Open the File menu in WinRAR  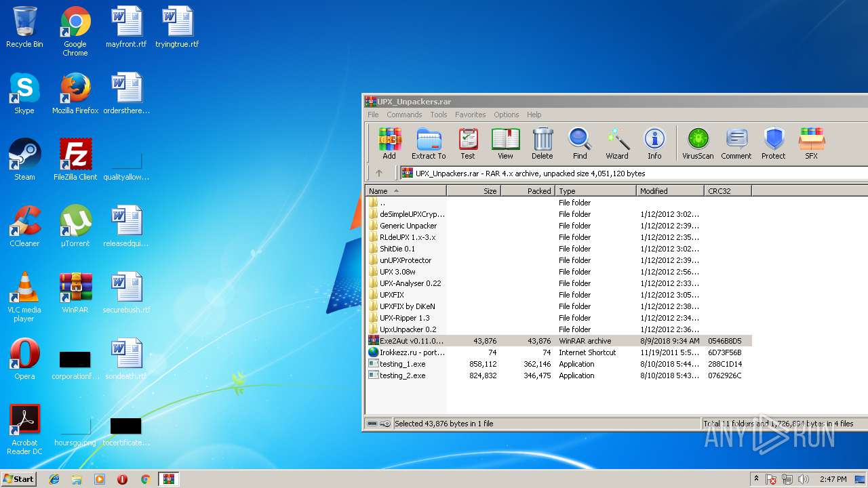[x=373, y=115]
